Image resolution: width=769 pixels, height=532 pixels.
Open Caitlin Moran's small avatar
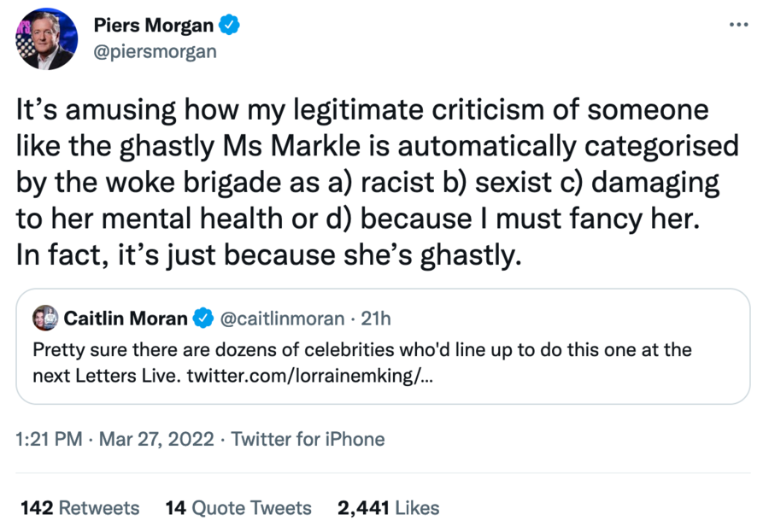44,319
